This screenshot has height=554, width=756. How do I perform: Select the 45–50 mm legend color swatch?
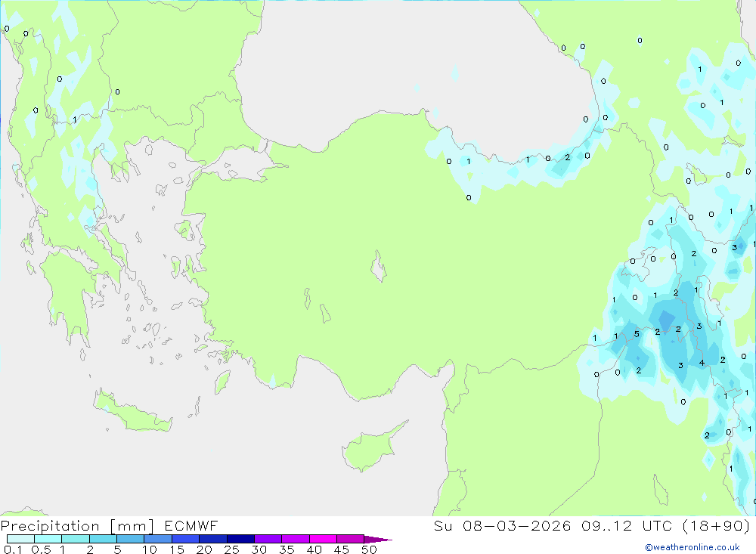click(x=350, y=539)
